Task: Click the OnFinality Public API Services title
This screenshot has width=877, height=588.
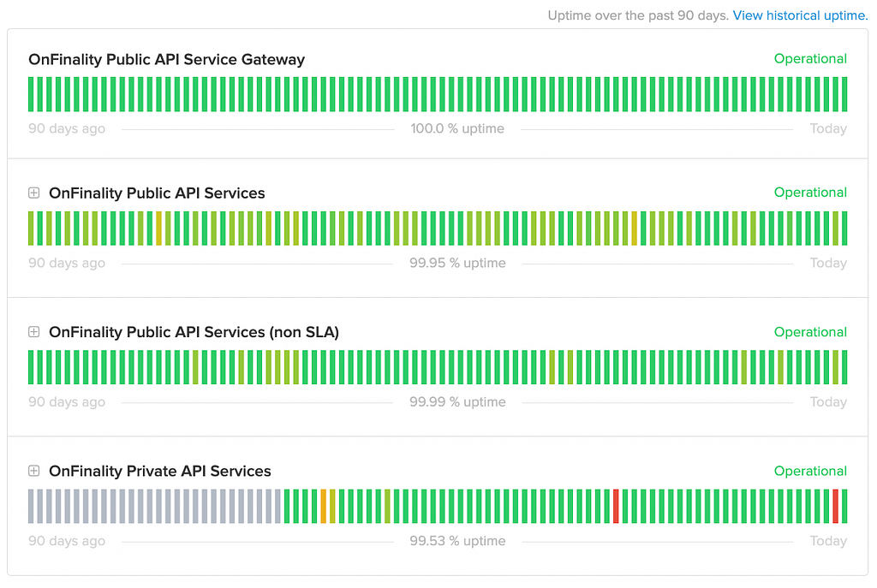Action: point(158,193)
